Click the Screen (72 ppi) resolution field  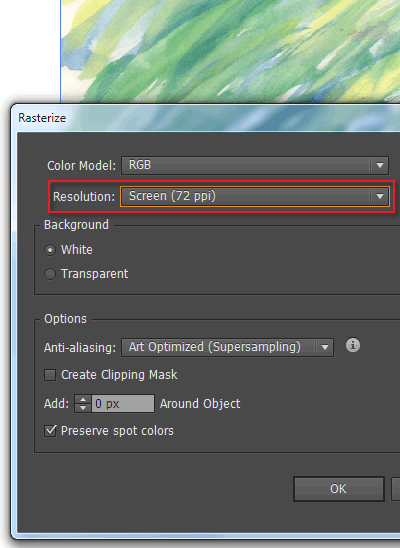[x=255, y=196]
